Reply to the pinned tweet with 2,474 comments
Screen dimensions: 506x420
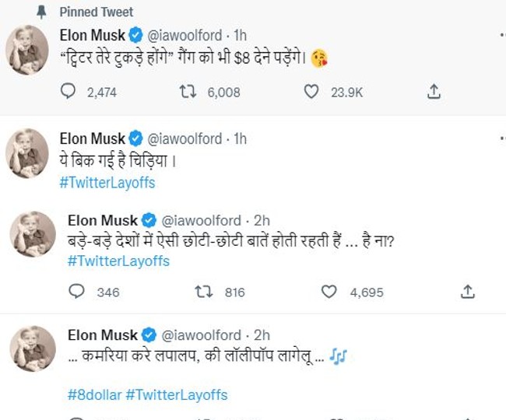[x=69, y=92]
